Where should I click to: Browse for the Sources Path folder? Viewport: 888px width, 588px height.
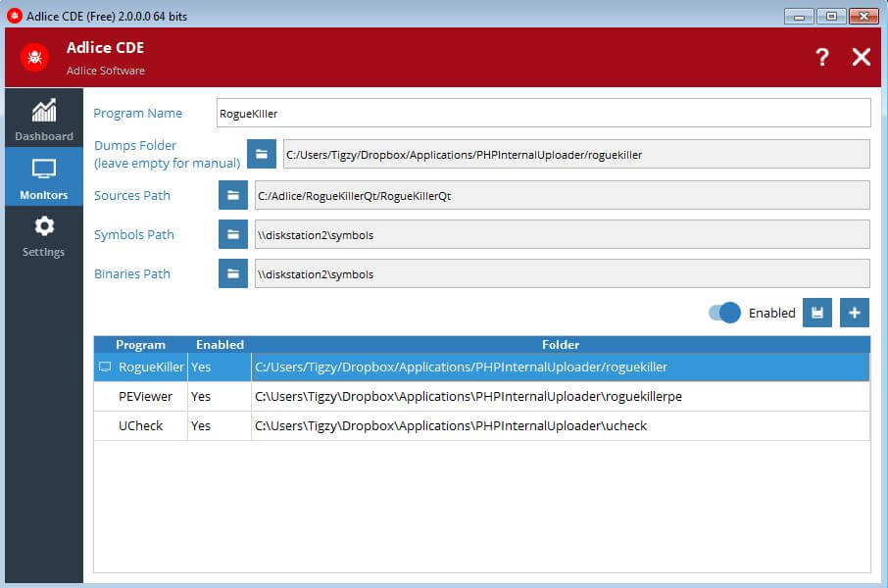pos(232,195)
